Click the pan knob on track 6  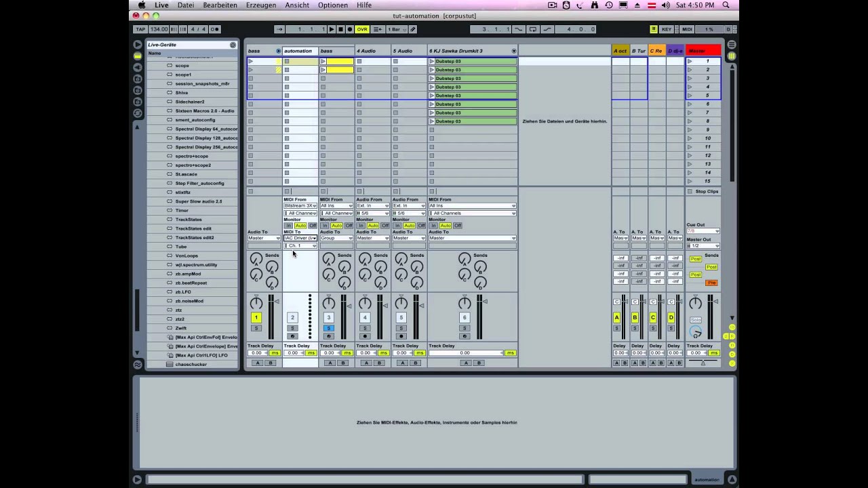(465, 304)
